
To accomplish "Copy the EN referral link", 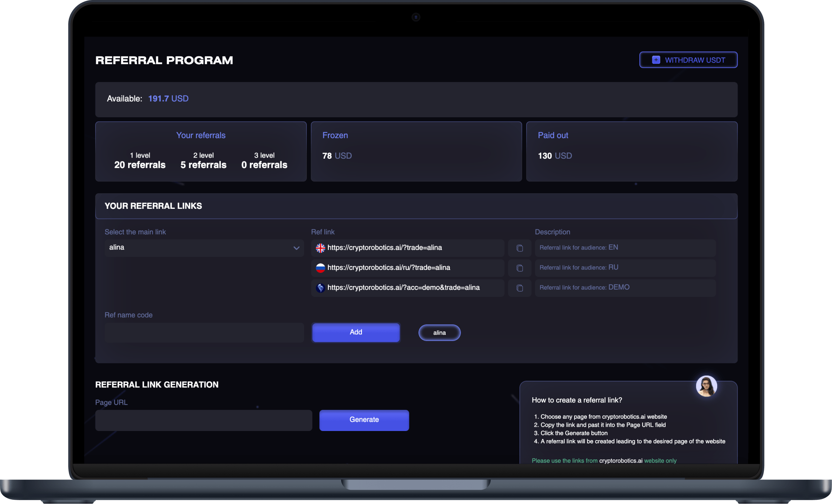I will coord(520,248).
